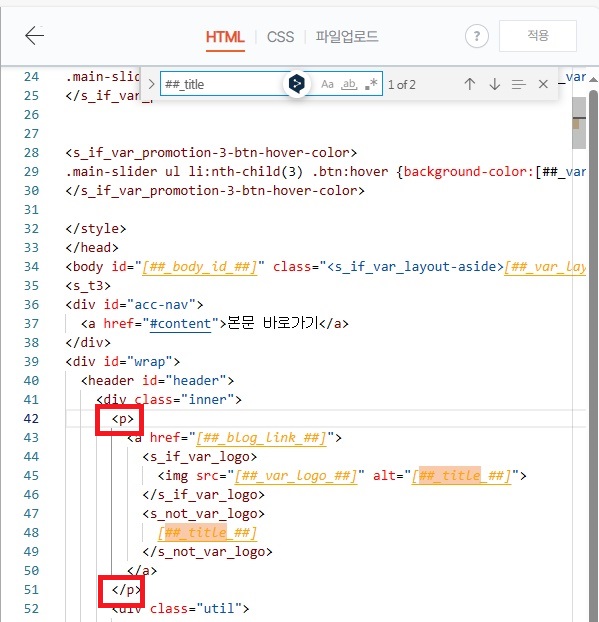Toggle Find in Selection icon
Viewport: 599px width, 622px height.
coord(518,84)
